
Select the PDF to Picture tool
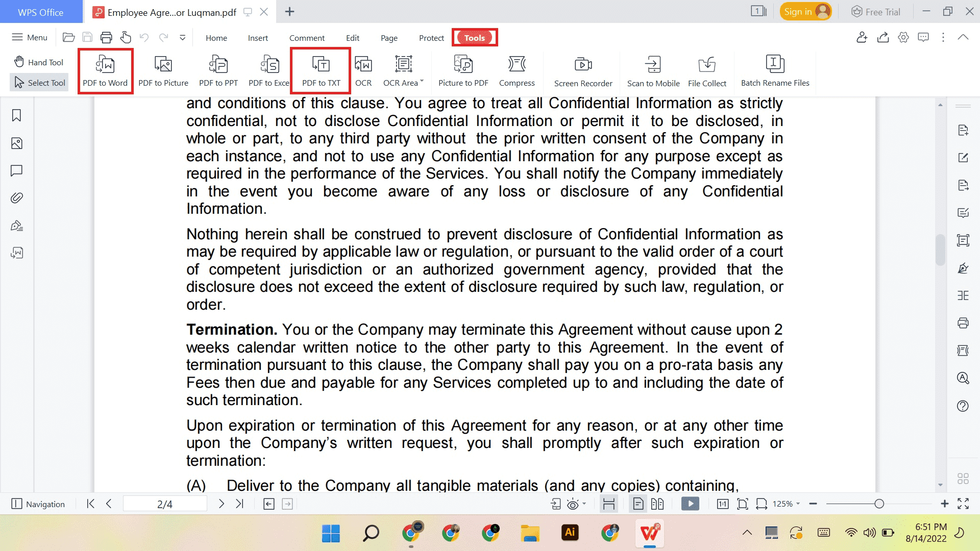[x=163, y=70]
